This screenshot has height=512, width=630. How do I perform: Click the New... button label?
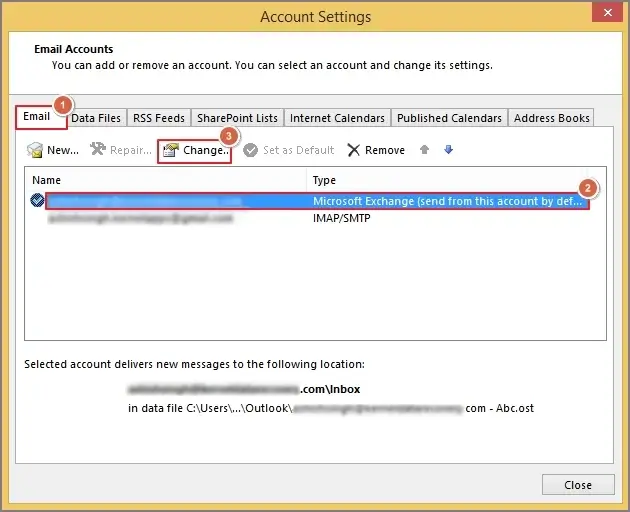(x=63, y=150)
